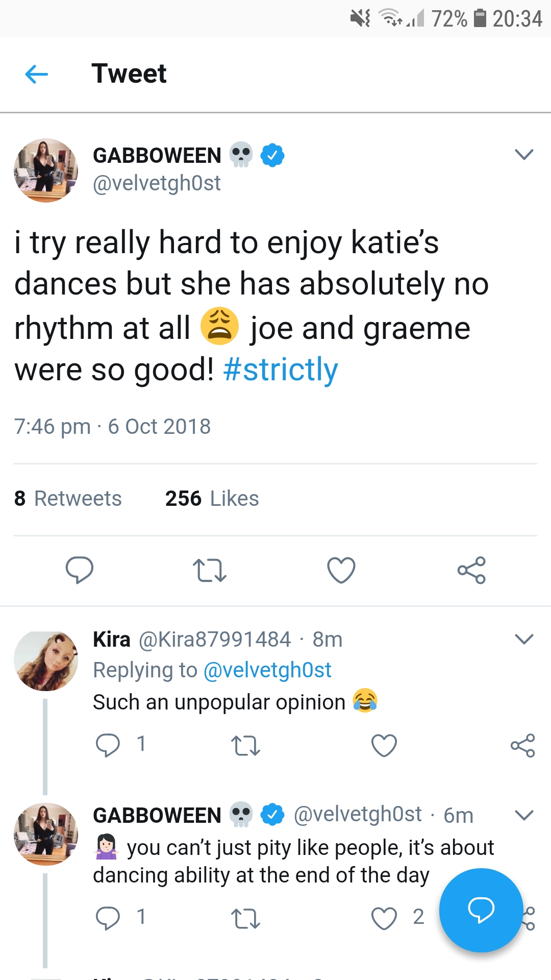Like Kira's 'unpopular opinion' reply
551x980 pixels.
point(384,745)
